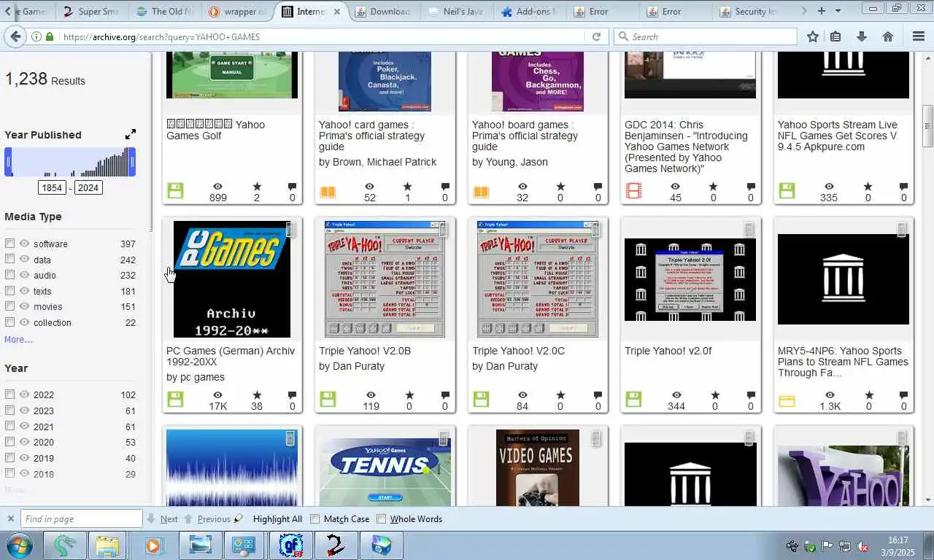The width and height of the screenshot is (934, 560).
Task: Click the find bar Next button
Action: coord(163,519)
